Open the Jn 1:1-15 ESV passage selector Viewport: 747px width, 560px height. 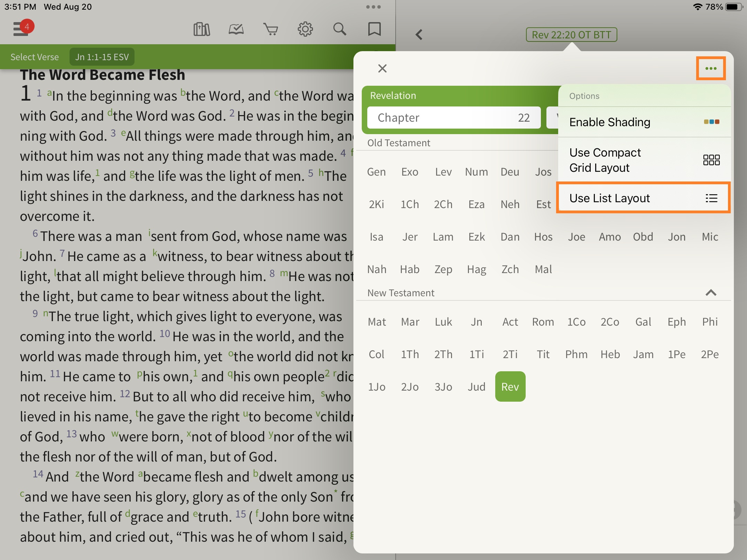(102, 57)
